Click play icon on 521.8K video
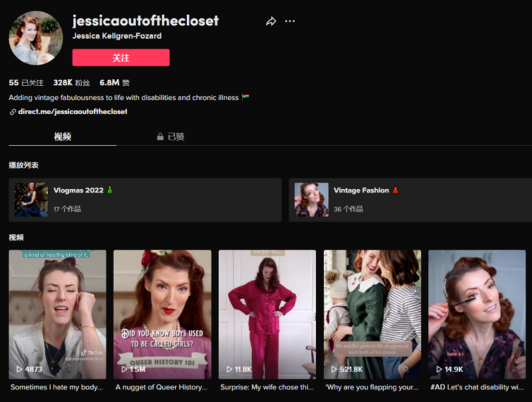The height and width of the screenshot is (402, 532). pos(334,369)
